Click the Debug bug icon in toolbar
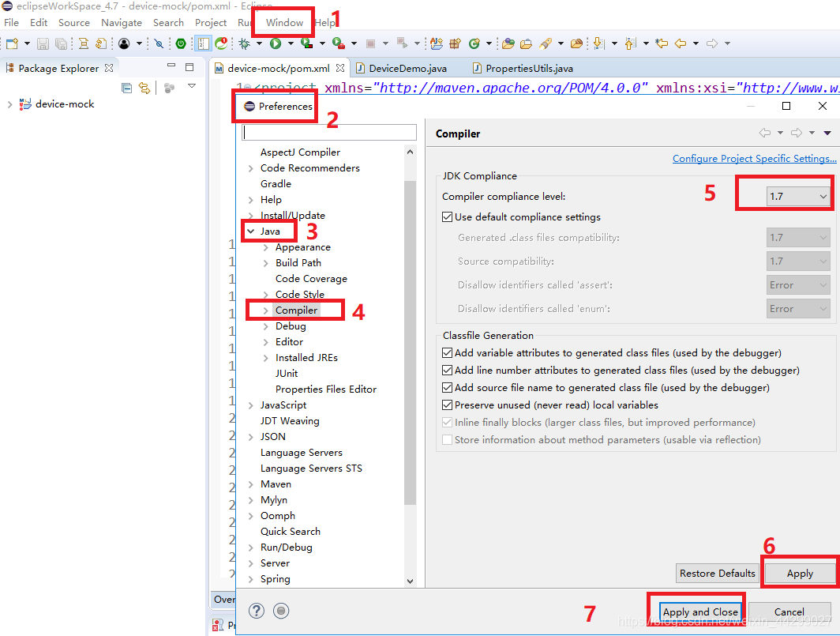Screen dimensions: 840x636 (x=244, y=43)
